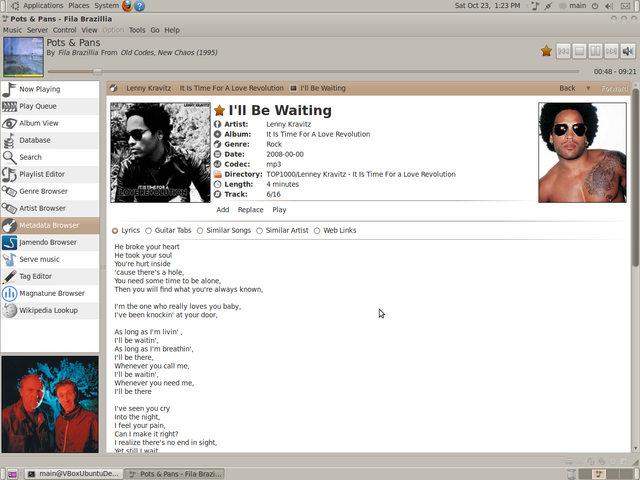
Task: Skip to the next track
Action: [x=611, y=51]
